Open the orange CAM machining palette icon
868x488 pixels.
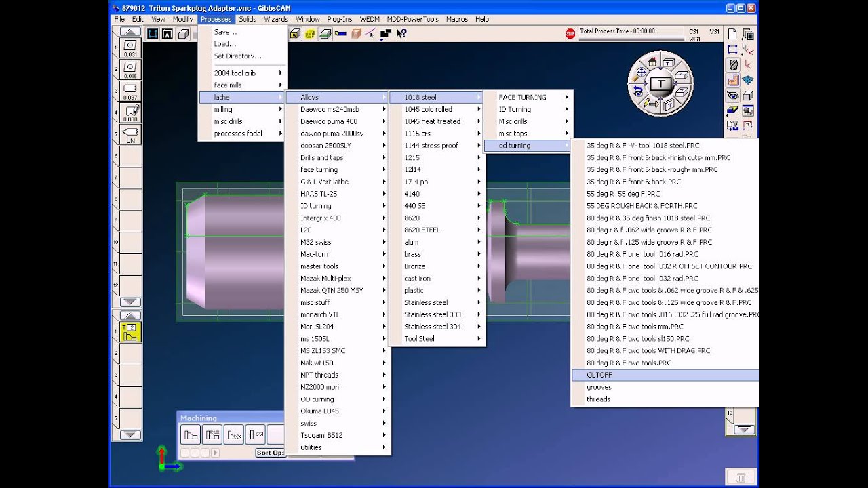(x=733, y=80)
